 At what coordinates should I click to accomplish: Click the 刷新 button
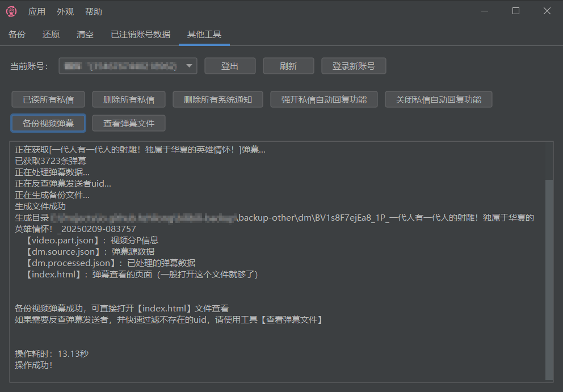[x=288, y=66]
